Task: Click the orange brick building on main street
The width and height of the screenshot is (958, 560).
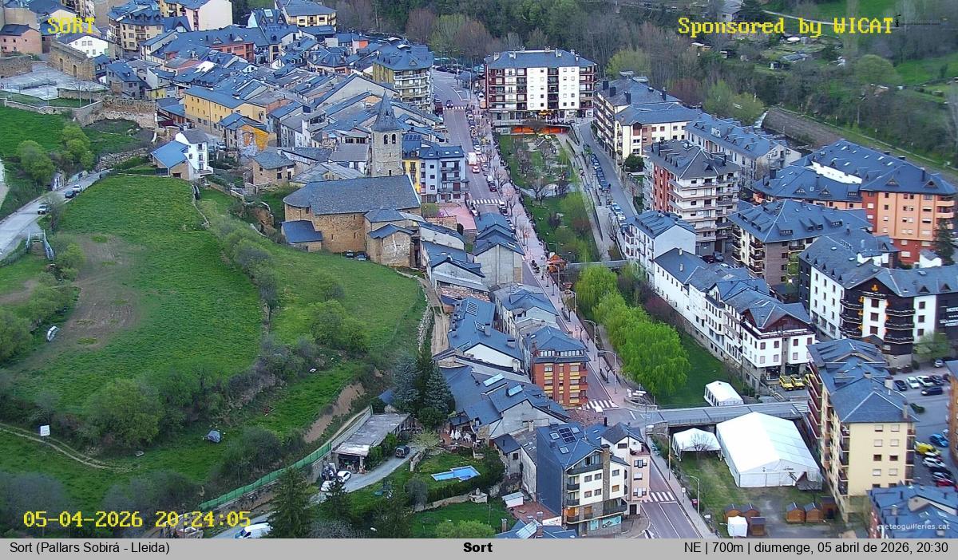Action: (x=560, y=370)
